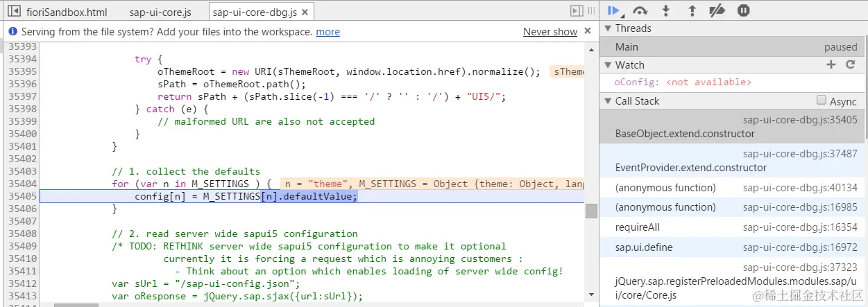Collapse the Threads section

607,28
